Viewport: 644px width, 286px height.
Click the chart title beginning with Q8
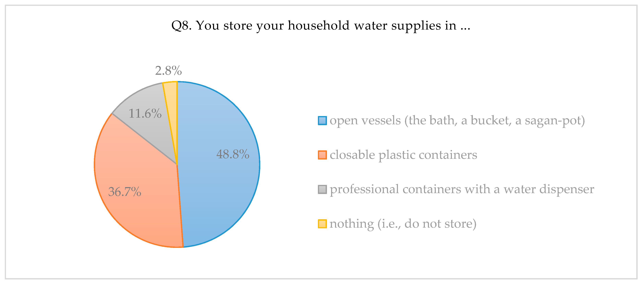click(x=321, y=26)
